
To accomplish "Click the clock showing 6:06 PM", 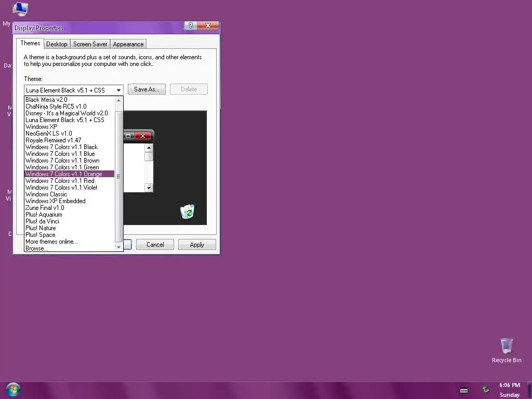I will [x=510, y=385].
